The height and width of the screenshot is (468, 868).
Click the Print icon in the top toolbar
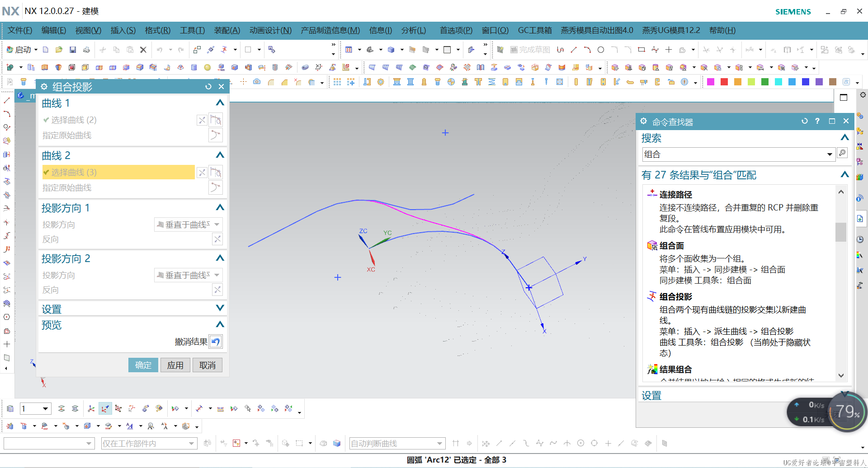pos(86,50)
